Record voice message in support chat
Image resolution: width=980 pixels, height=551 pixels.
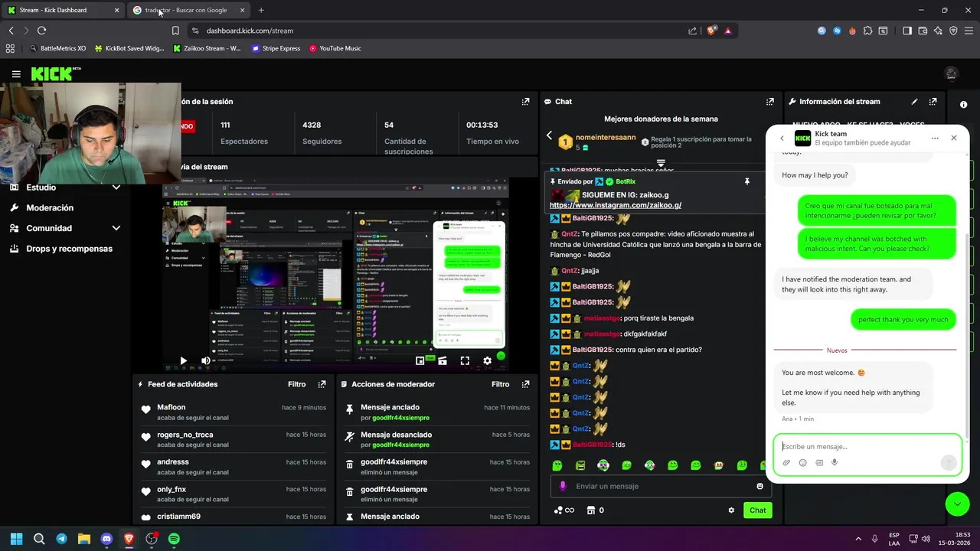[x=835, y=462]
